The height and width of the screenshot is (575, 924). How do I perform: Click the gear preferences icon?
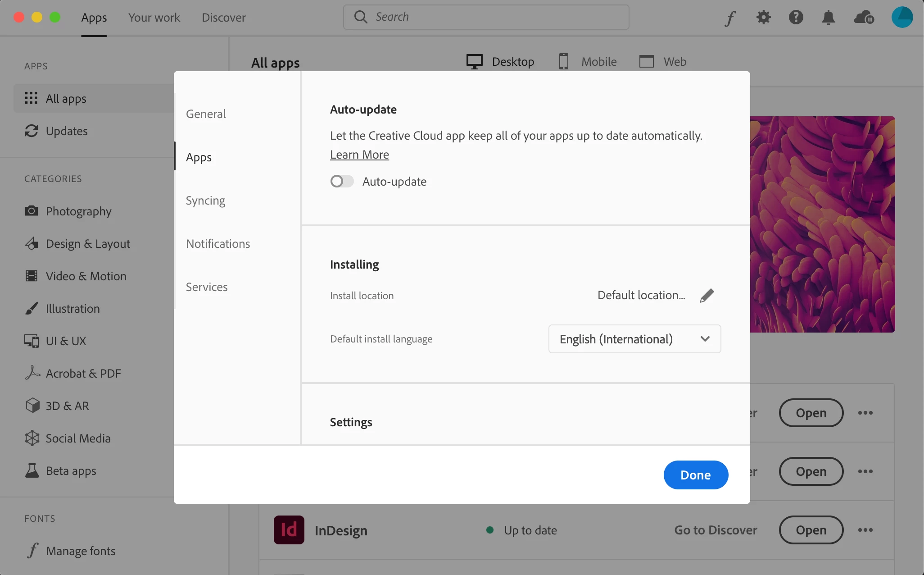763,18
